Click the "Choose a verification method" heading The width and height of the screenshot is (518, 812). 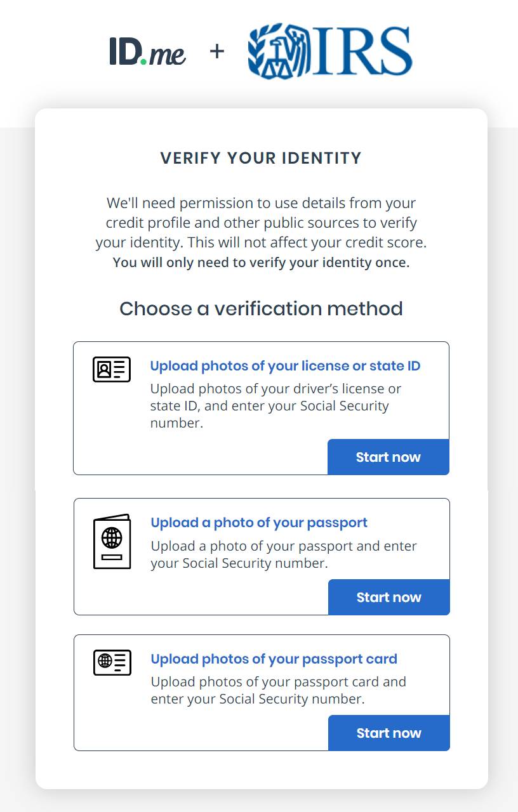point(261,309)
